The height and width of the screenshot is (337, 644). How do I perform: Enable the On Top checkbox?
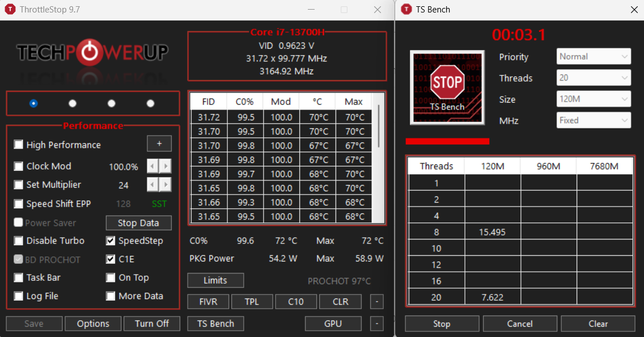[x=111, y=277]
